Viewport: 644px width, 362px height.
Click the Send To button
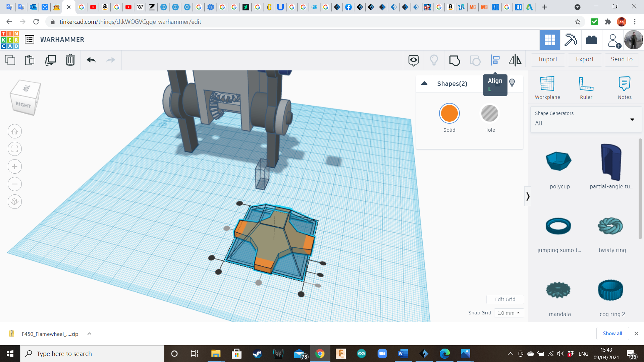click(x=622, y=60)
